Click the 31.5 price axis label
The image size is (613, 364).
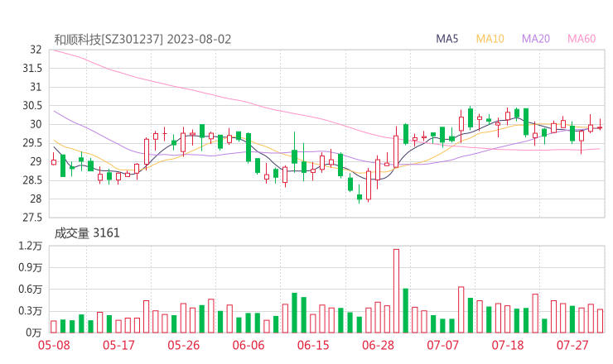32,69
